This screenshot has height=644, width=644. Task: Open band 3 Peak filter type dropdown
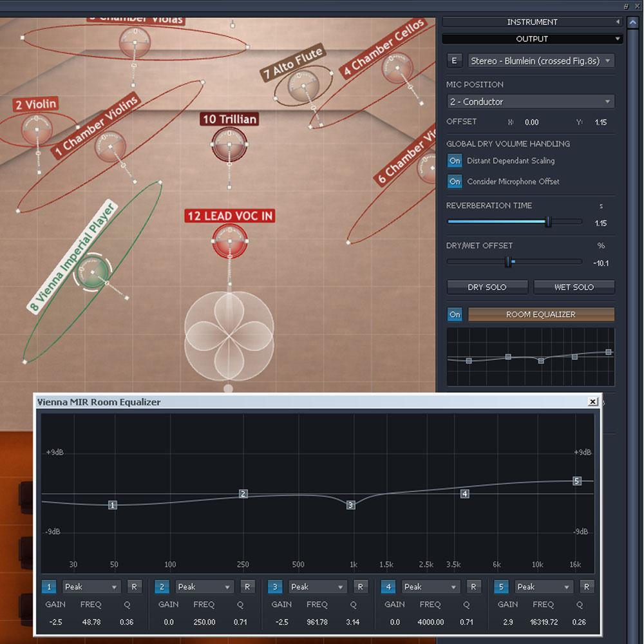point(317,587)
